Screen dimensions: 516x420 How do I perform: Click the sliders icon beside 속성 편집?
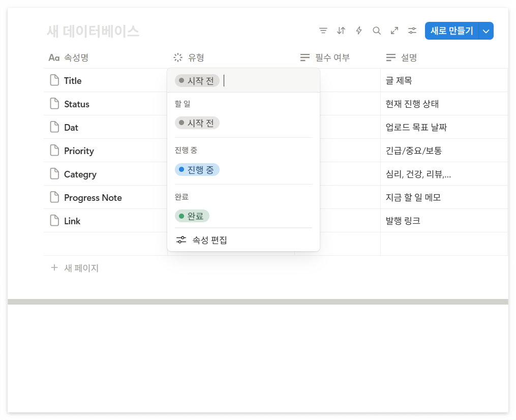pos(181,239)
